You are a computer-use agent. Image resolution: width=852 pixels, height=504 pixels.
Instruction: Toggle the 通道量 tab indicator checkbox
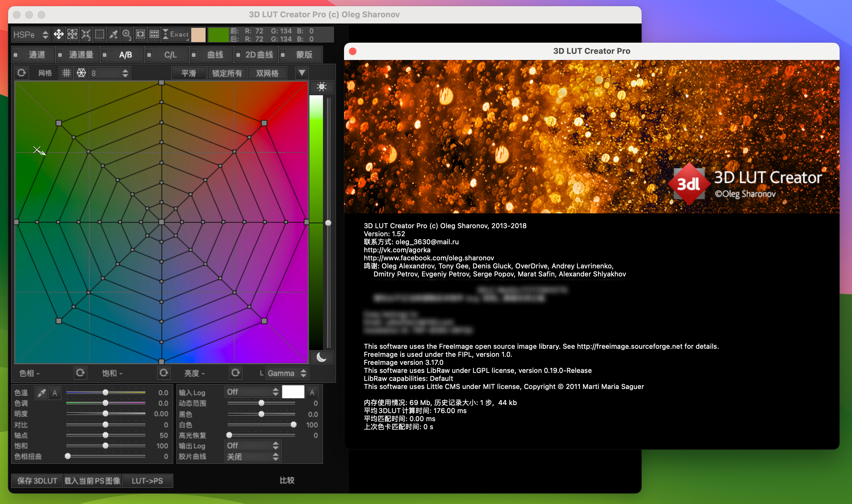click(60, 54)
